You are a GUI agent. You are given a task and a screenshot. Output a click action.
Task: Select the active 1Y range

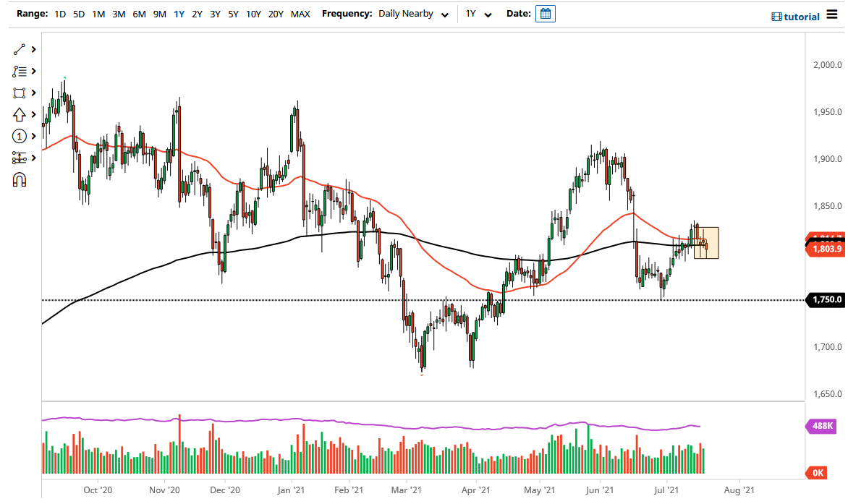179,14
